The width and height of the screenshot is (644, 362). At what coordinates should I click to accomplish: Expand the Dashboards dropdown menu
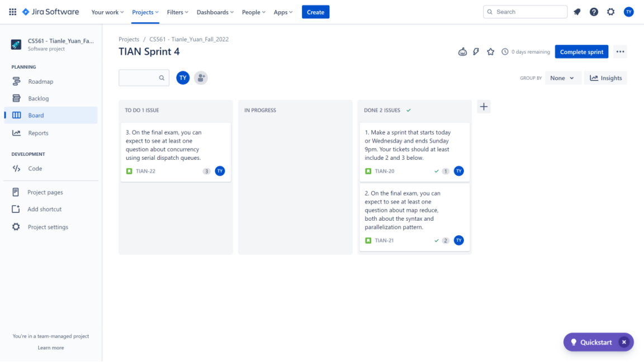[x=215, y=12]
